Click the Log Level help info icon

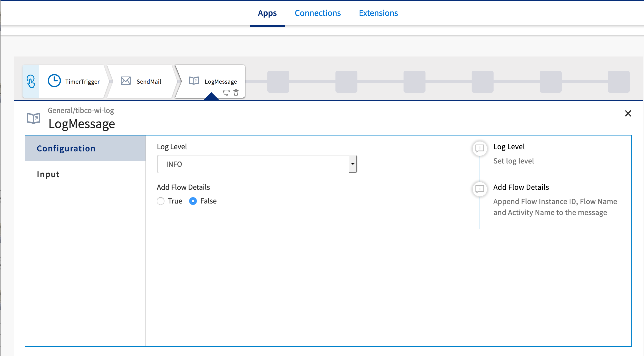(x=480, y=148)
